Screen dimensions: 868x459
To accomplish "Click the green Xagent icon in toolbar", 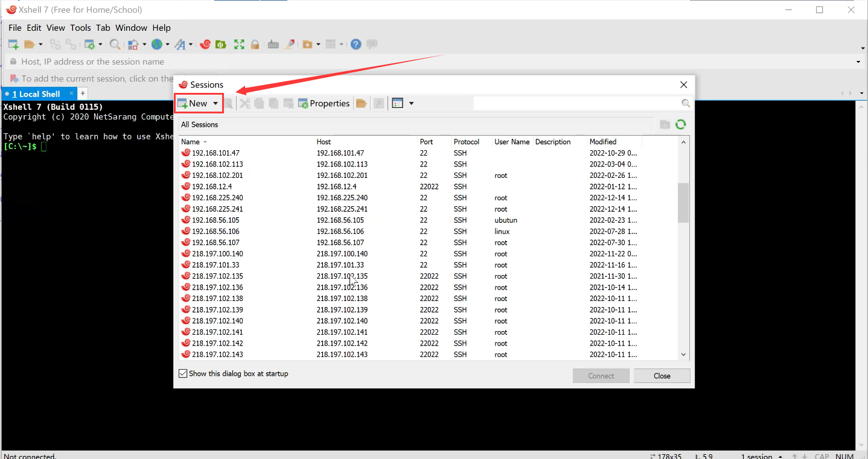I will [x=221, y=45].
